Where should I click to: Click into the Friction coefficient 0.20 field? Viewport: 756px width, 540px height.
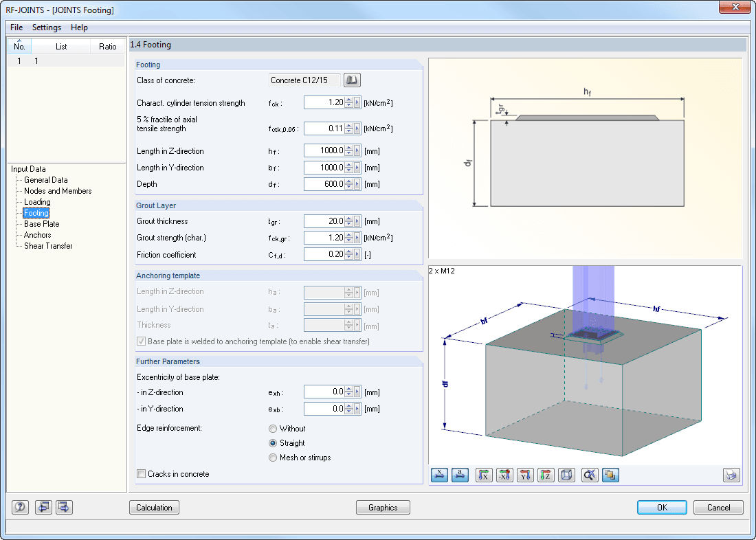click(x=324, y=254)
